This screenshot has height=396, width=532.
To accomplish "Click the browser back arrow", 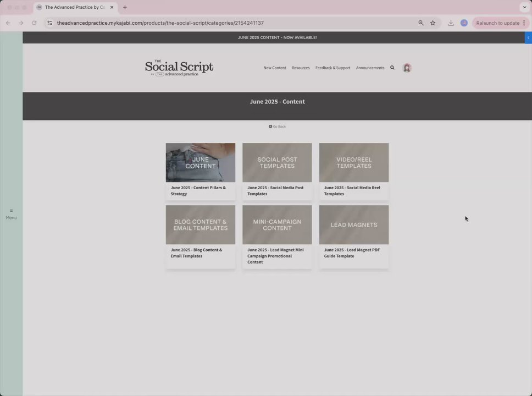I will tap(8, 23).
